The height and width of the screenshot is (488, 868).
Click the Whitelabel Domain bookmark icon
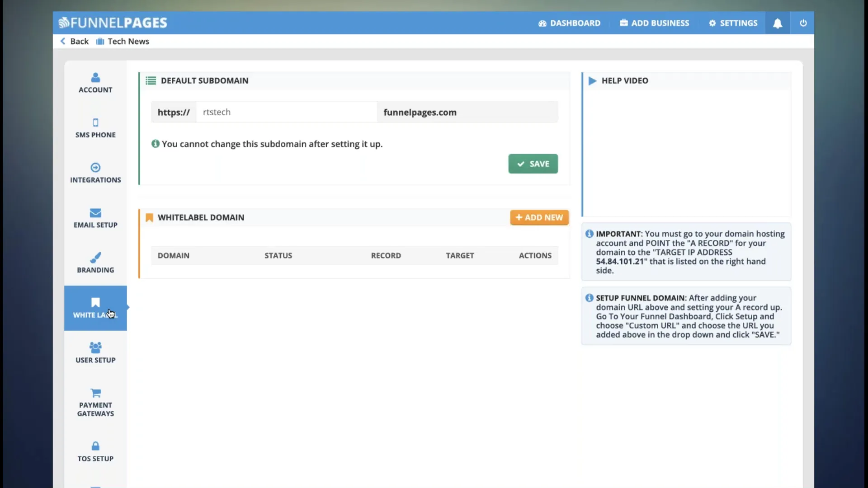(149, 218)
